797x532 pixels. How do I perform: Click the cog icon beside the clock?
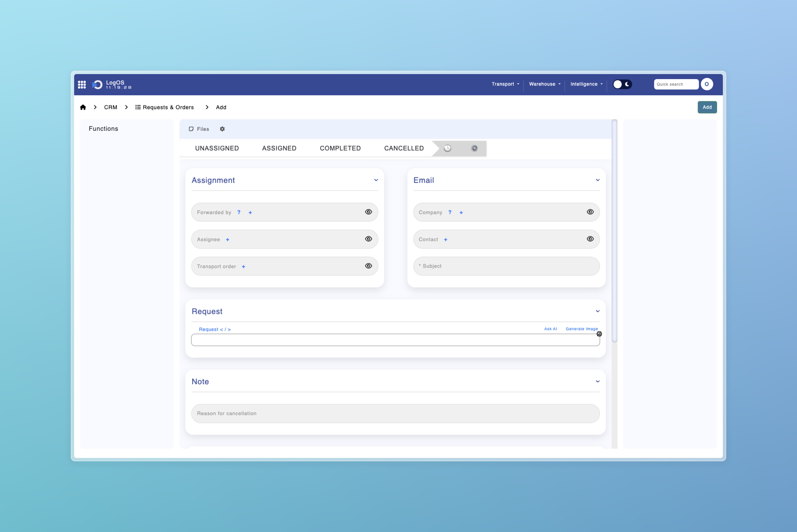474,148
